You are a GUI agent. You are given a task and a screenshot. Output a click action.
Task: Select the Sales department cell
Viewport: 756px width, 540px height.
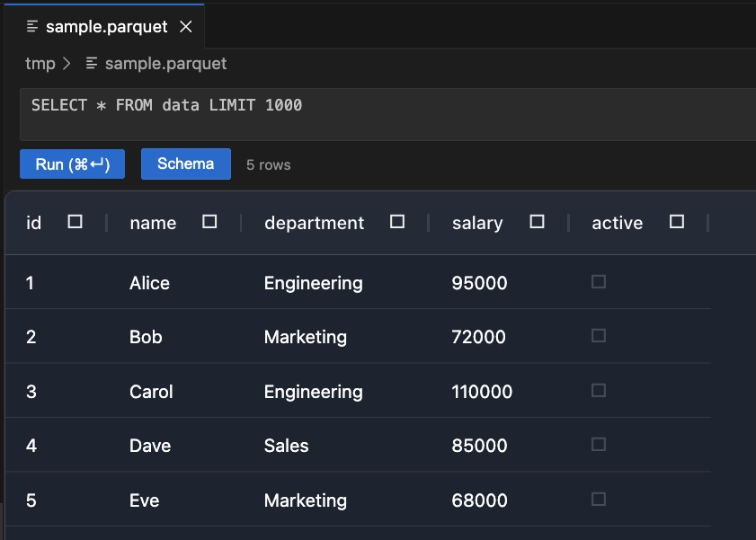[x=287, y=446]
